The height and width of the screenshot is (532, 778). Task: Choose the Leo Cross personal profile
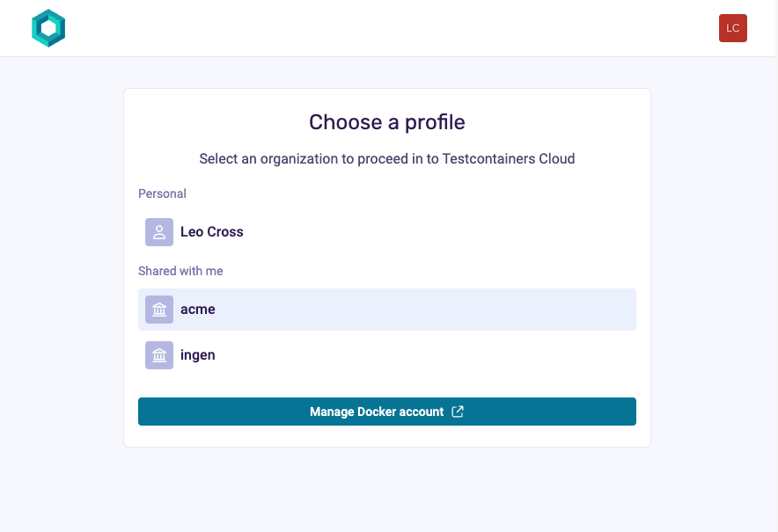[387, 232]
